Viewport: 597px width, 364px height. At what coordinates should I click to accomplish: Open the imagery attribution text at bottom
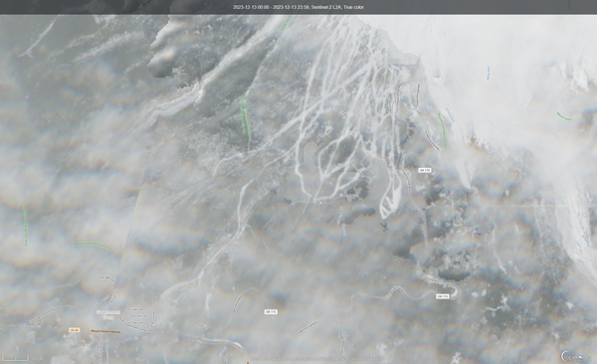tap(318, 359)
